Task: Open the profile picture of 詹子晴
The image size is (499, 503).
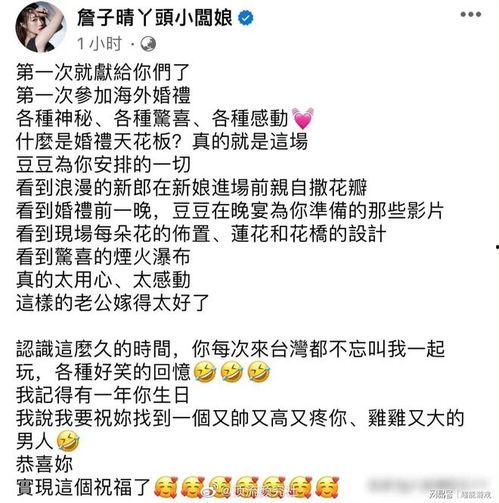Action: point(41,27)
